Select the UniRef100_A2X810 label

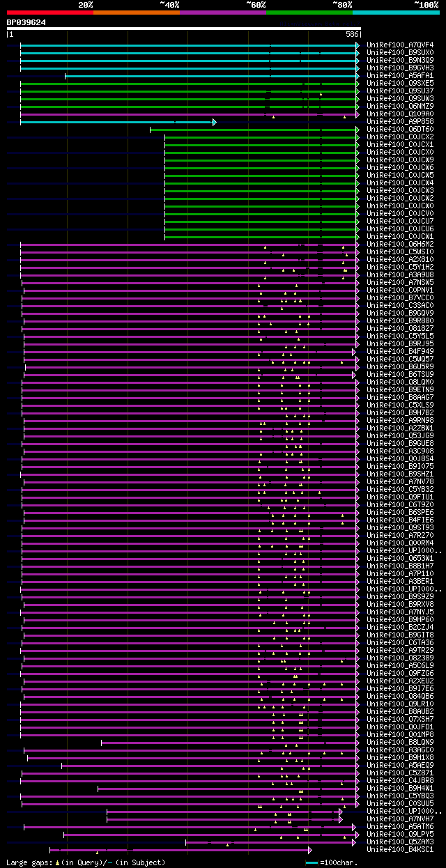[400, 259]
